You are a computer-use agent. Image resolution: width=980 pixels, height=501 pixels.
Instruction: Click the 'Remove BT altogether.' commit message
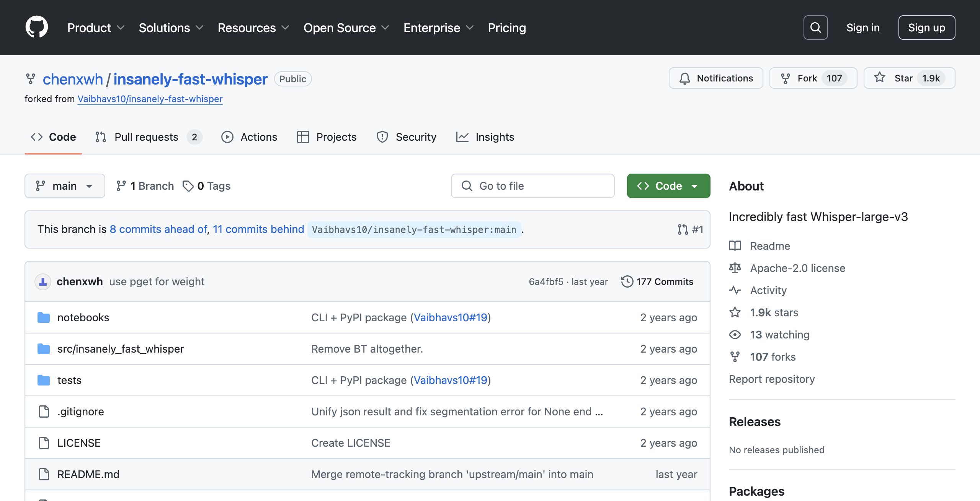tap(367, 349)
